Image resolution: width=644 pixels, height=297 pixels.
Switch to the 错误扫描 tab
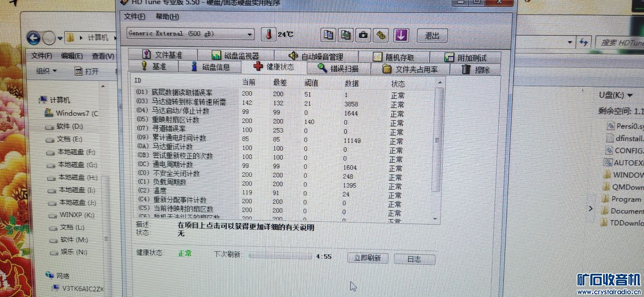point(338,68)
